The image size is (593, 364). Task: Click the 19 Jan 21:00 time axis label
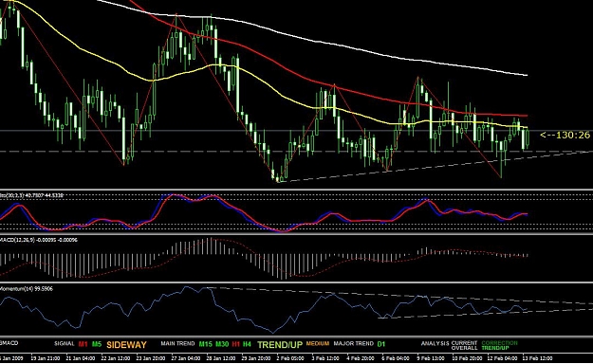point(45,358)
